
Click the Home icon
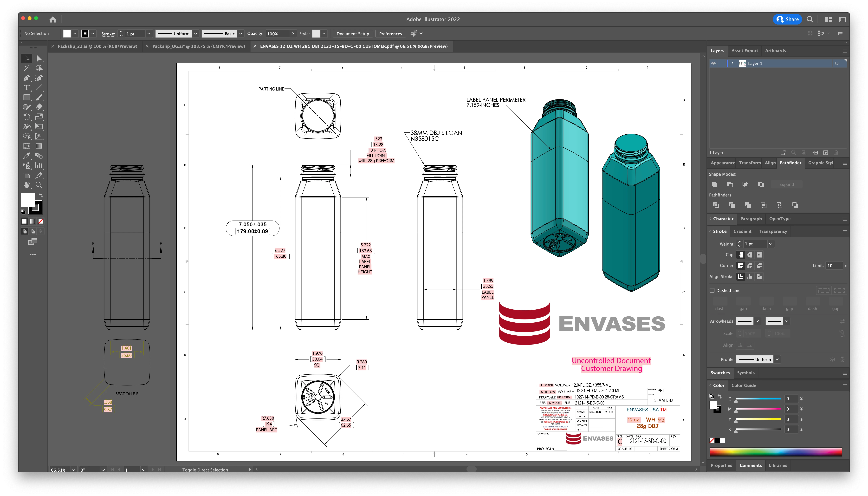[53, 19]
